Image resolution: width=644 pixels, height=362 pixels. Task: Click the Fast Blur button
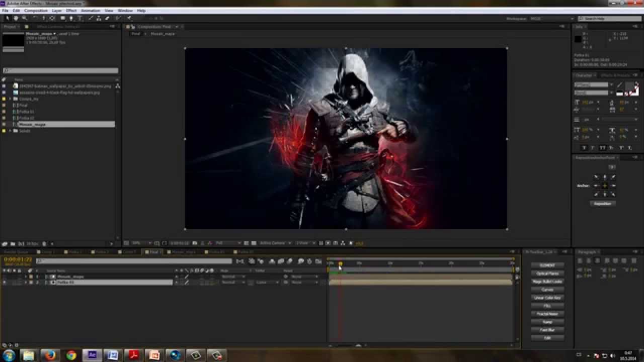click(547, 330)
